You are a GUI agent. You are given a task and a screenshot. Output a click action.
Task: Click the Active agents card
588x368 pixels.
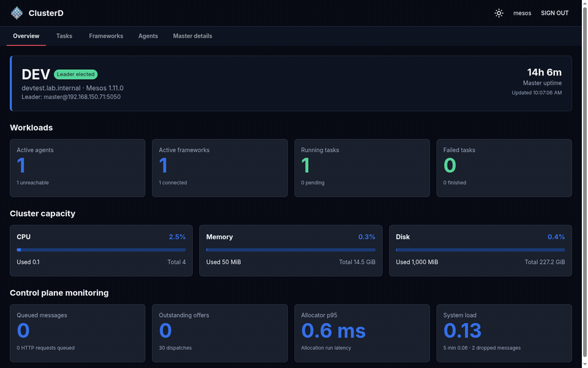77,168
